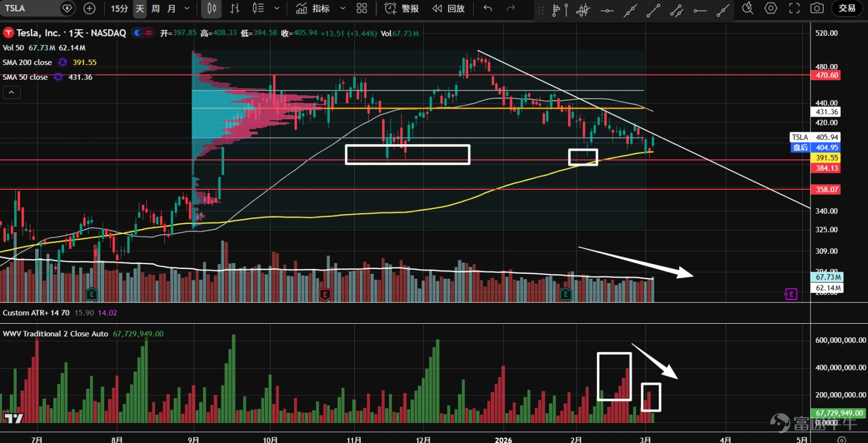Click the 384.13 red price label
This screenshot has width=868, height=443.
click(826, 168)
